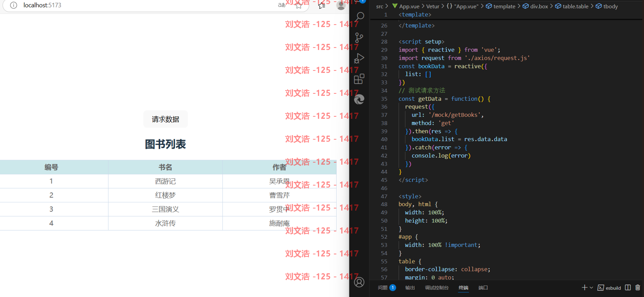This screenshot has height=297, width=644.
Task: Click 图书列表 heading
Action: click(165, 144)
